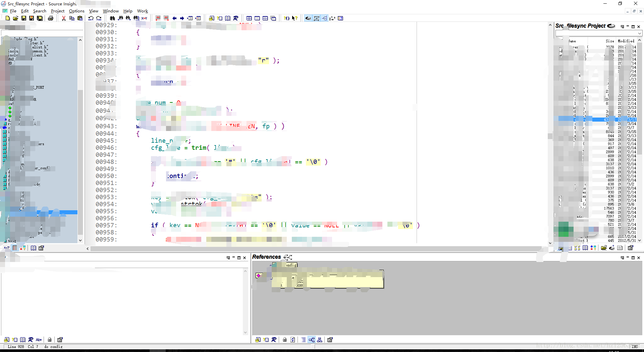Click the Cascade Windows icon
This screenshot has width=644, height=352.
(273, 18)
